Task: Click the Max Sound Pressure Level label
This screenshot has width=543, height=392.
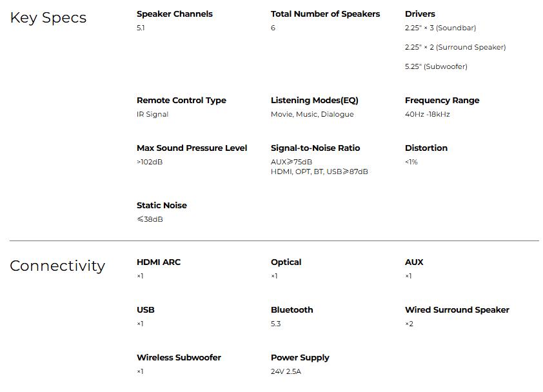Action: click(x=192, y=148)
